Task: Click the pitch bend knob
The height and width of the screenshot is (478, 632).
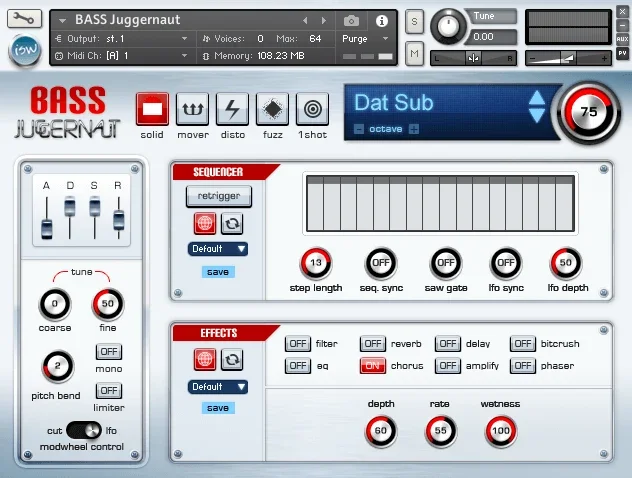Action: (58, 366)
